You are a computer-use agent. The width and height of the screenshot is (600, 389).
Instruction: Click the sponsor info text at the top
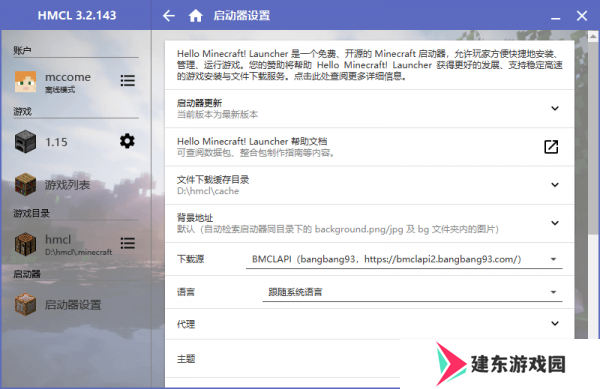click(369, 65)
